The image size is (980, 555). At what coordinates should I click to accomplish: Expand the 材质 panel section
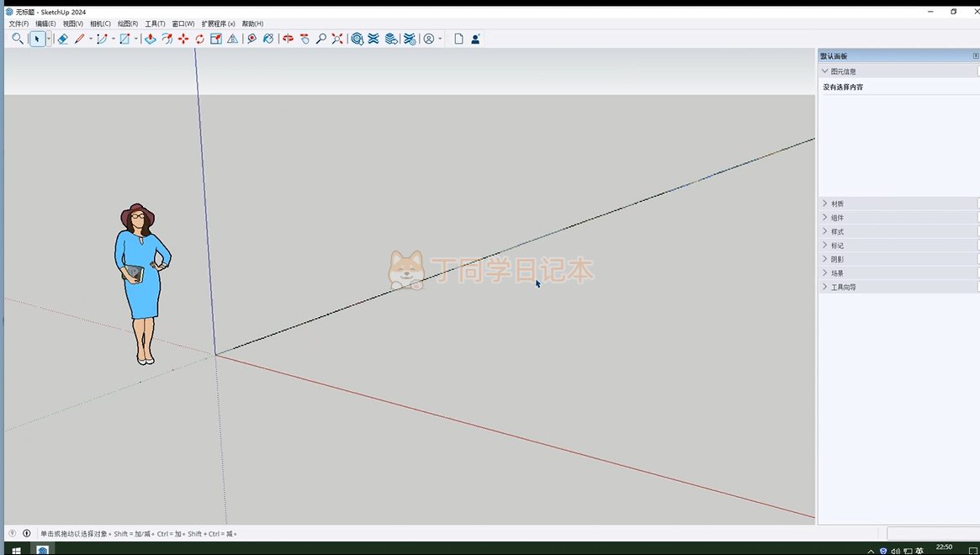[x=825, y=203]
